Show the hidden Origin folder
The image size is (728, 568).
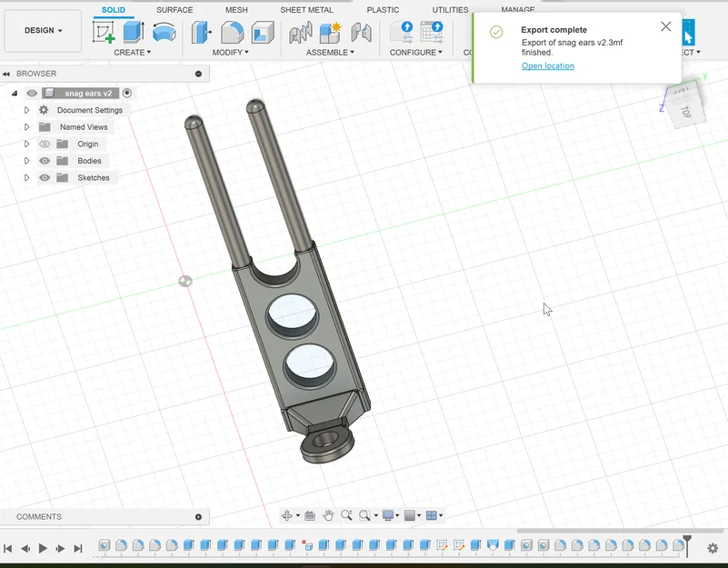[x=45, y=144]
